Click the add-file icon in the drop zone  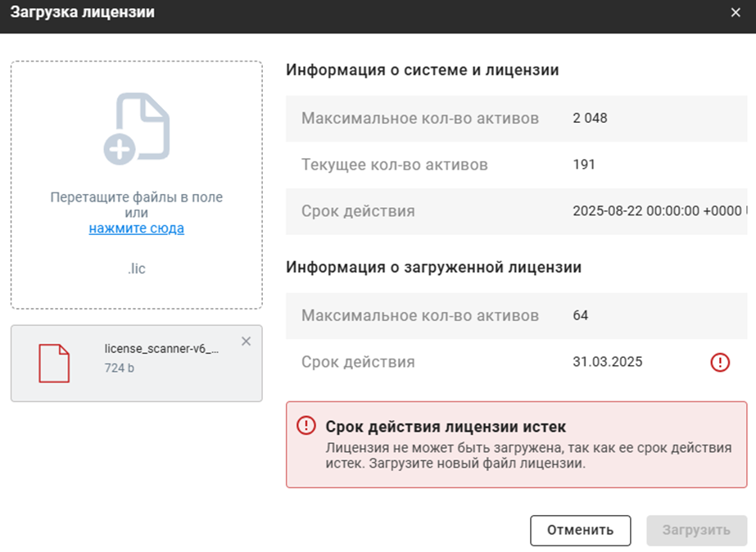click(137, 129)
